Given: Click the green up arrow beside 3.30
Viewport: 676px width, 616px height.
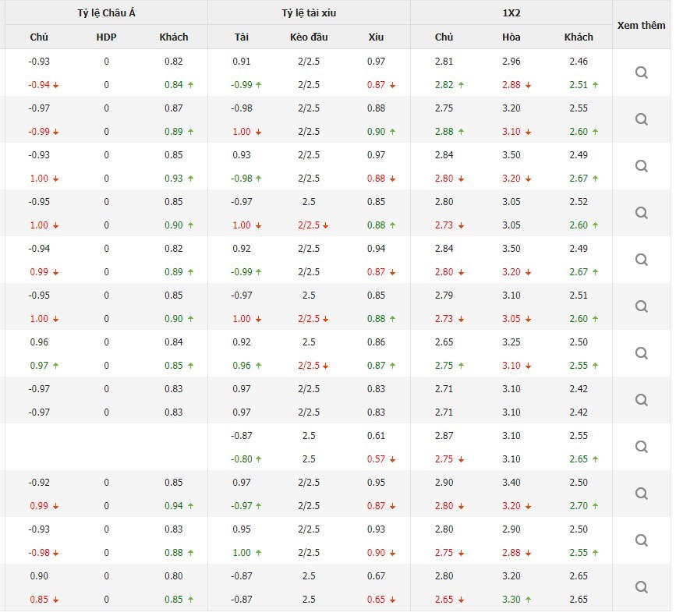Looking at the screenshot, I should pyautogui.click(x=528, y=600).
